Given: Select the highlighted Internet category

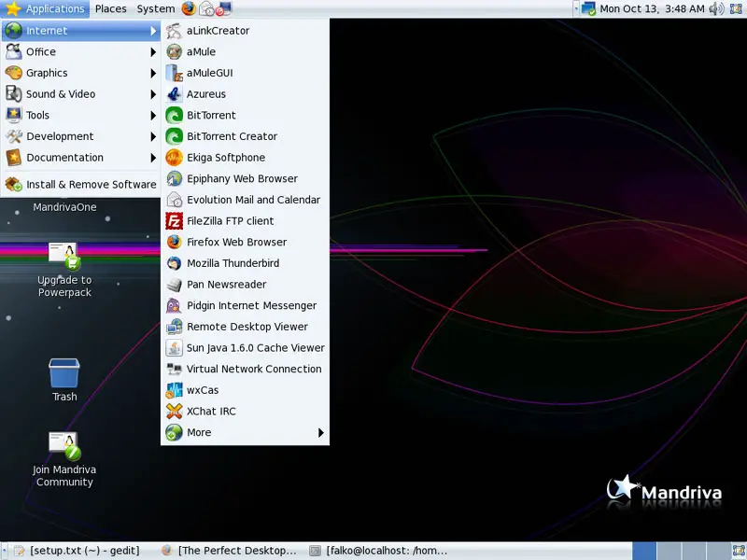Looking at the screenshot, I should coord(80,31).
